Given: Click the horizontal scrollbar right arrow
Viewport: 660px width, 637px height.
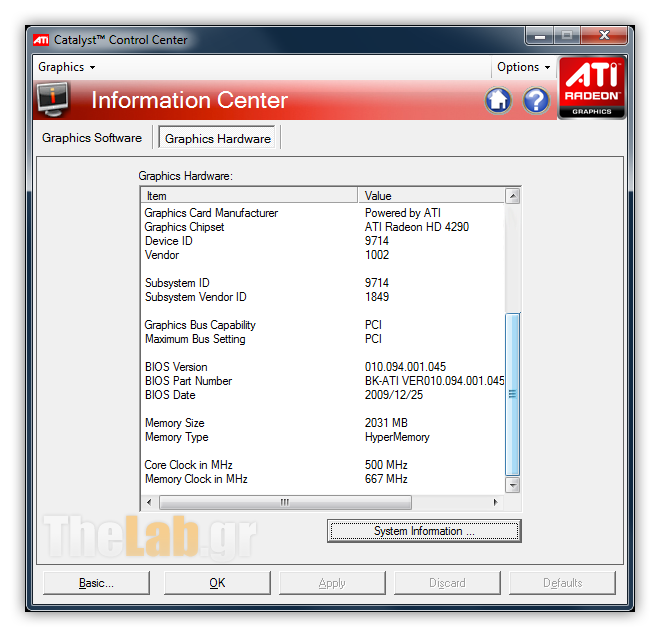Looking at the screenshot, I should tap(495, 502).
